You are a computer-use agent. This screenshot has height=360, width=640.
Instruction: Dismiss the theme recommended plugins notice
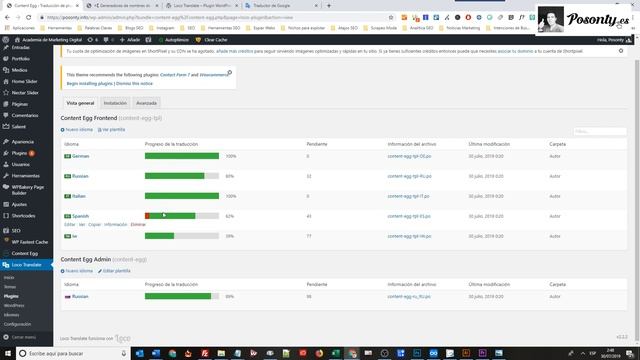[x=230, y=73]
